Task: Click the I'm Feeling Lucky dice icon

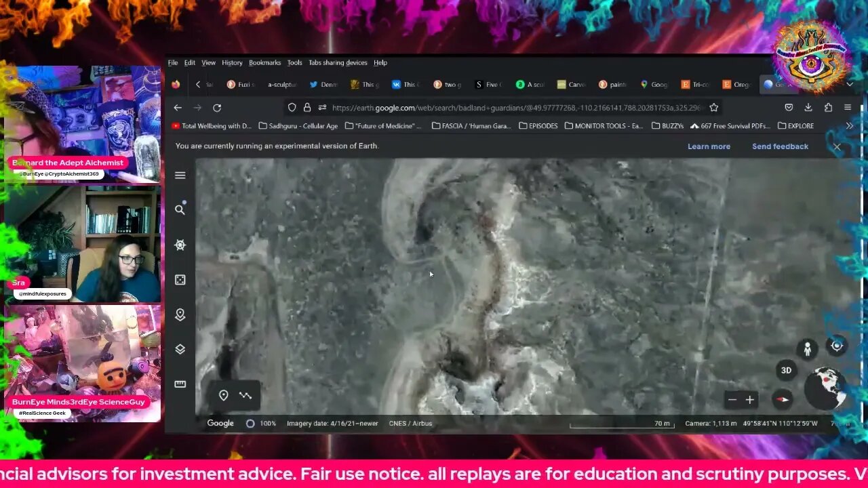Action: [180, 279]
